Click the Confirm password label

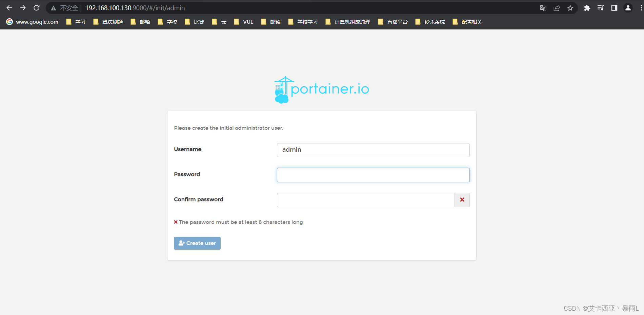point(199,199)
